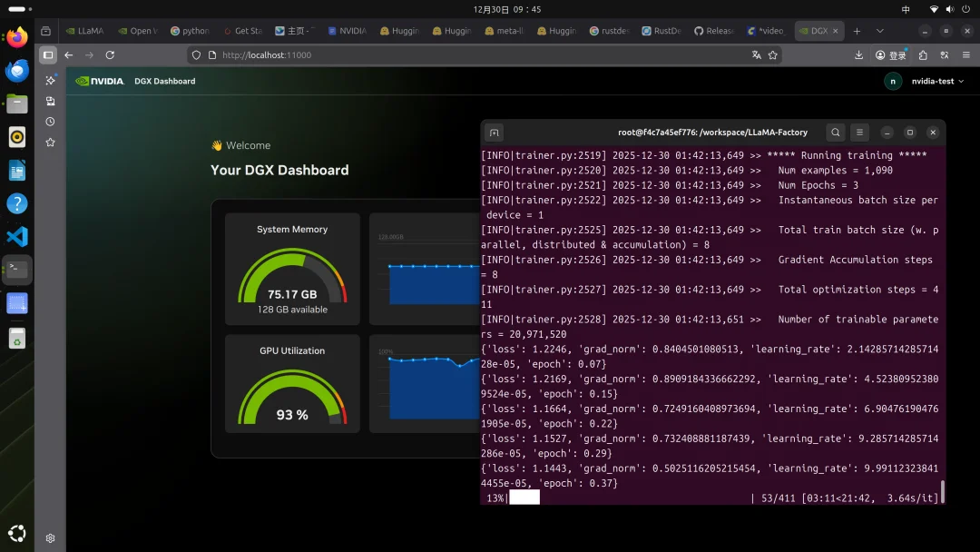Open the bookmarks star in Firefox sidebar

pos(50,143)
